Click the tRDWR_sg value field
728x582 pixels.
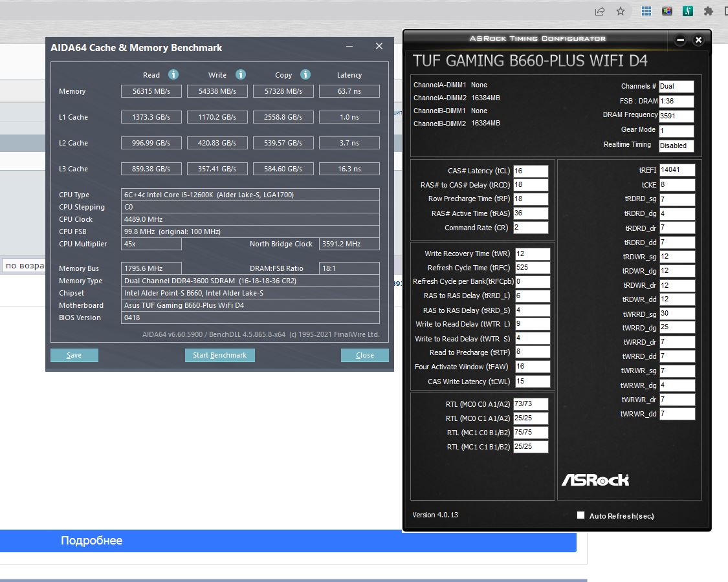678,256
